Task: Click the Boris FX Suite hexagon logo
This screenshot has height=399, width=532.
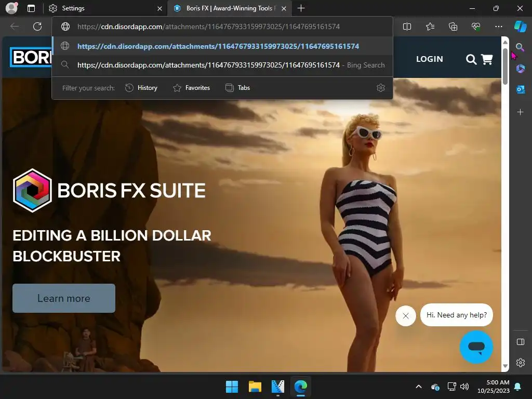Action: tap(32, 190)
